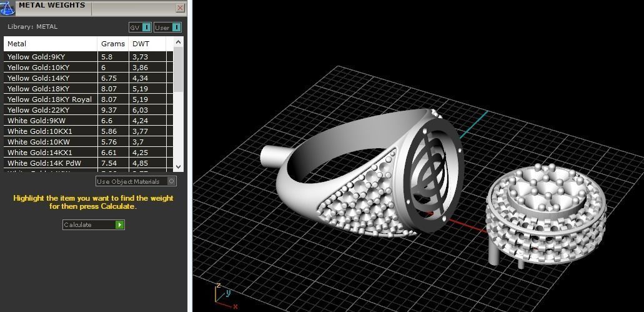This screenshot has width=644, height=312.
Task: Click the METAL WEIGHTS panel title tab
Action: [x=52, y=6]
